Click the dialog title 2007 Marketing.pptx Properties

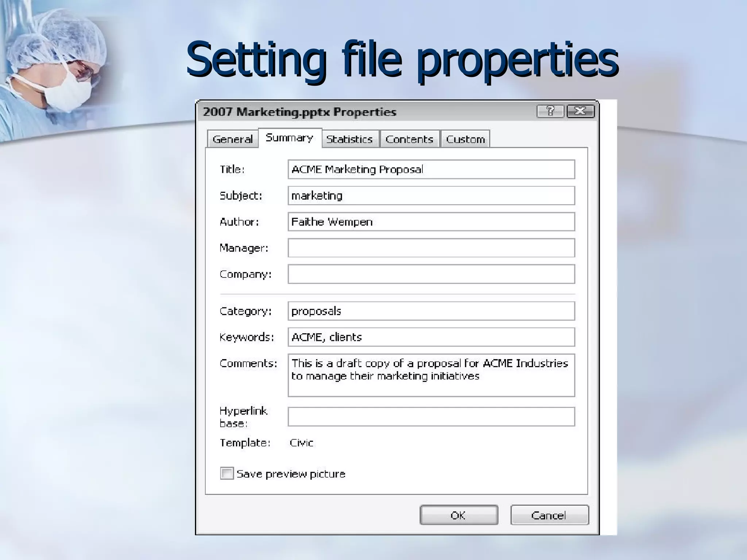point(299,112)
